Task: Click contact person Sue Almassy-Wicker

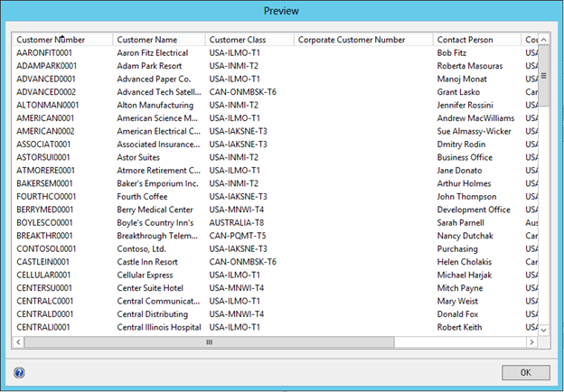Action: (x=475, y=131)
